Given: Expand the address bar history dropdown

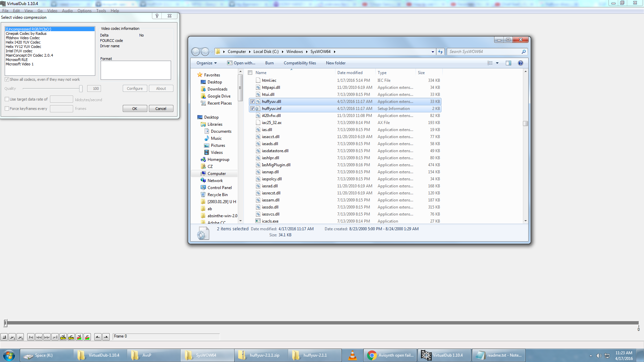Looking at the screenshot, I should 433,52.
